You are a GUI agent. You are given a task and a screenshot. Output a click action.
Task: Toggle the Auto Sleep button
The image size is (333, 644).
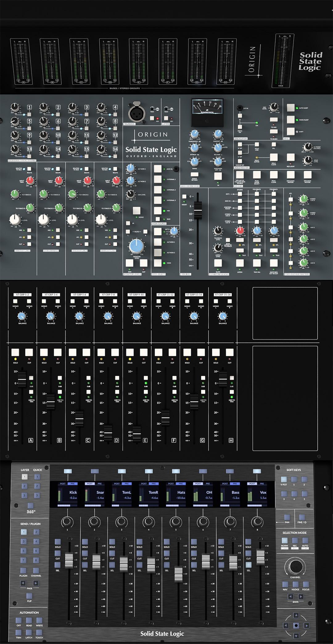pyautogui.click(x=291, y=108)
